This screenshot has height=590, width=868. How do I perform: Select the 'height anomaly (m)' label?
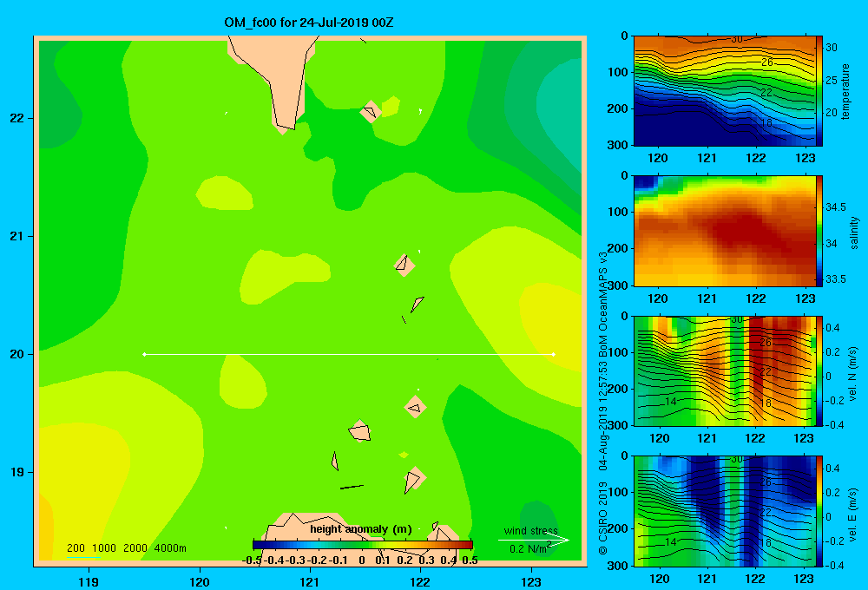point(361,529)
